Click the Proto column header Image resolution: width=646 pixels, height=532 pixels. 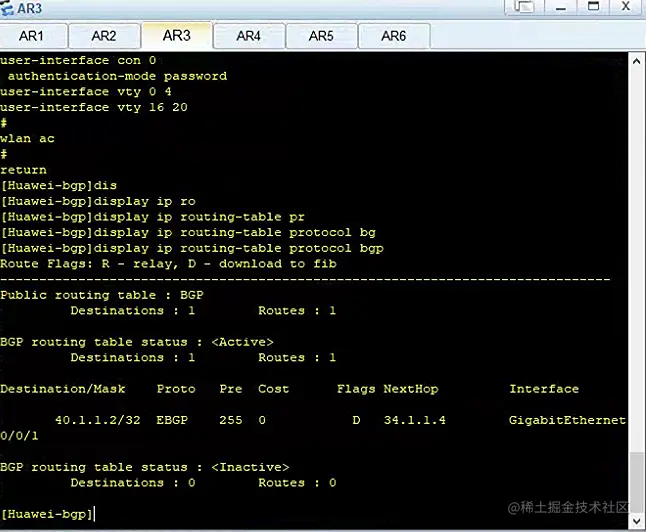click(176, 389)
